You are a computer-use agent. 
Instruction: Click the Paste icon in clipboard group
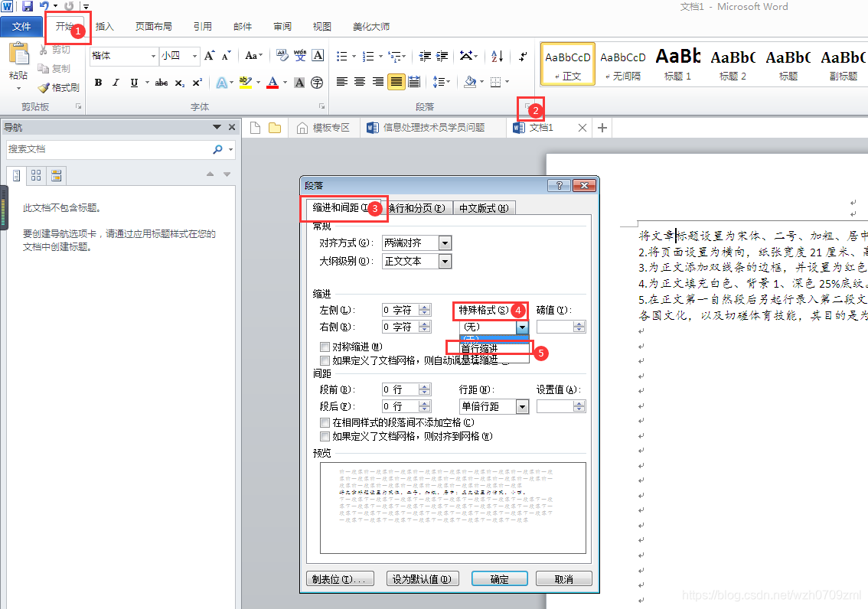18,55
